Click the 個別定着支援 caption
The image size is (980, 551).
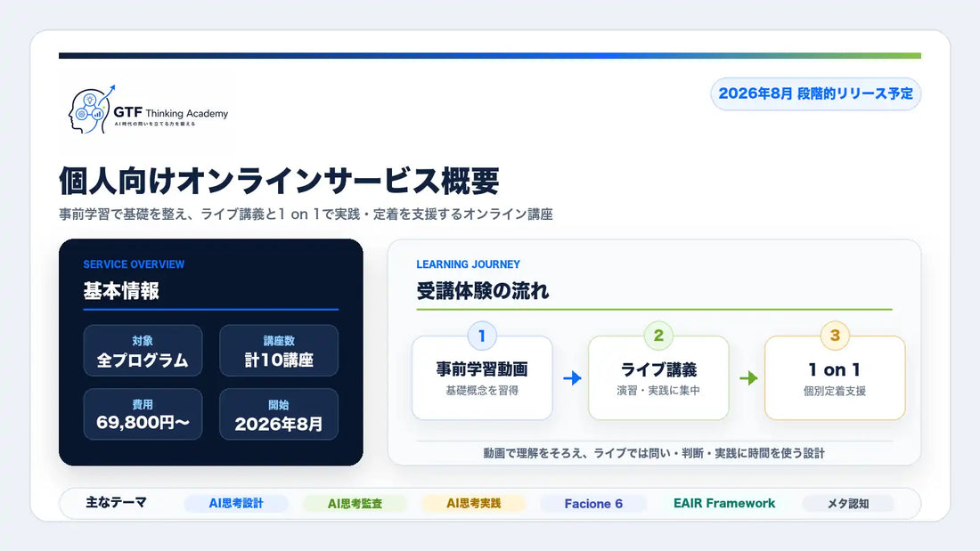point(835,391)
